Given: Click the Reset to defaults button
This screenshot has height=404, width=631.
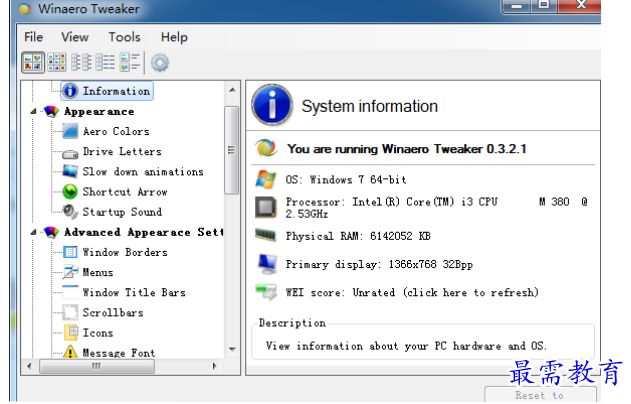Looking at the screenshot, I should [539, 395].
